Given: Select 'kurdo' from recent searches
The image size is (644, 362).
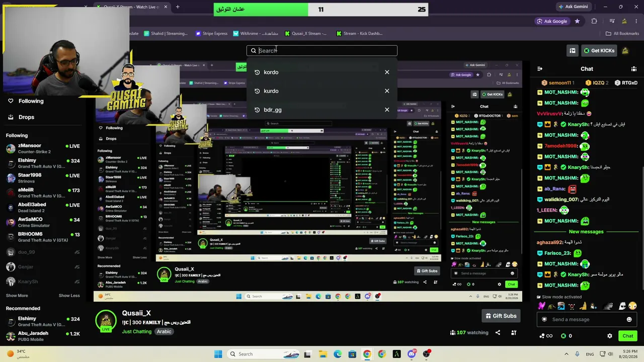Looking at the screenshot, I should pos(271,91).
